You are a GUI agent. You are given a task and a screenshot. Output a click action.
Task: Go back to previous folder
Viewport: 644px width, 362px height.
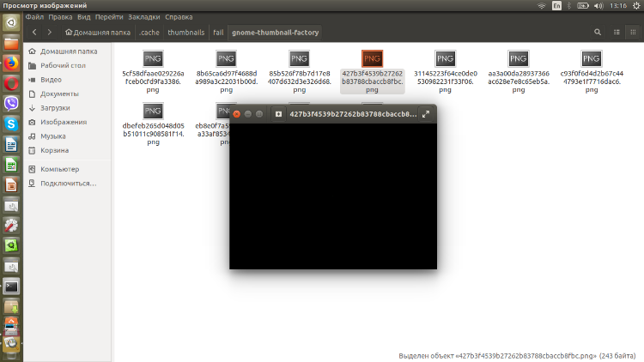pyautogui.click(x=34, y=33)
